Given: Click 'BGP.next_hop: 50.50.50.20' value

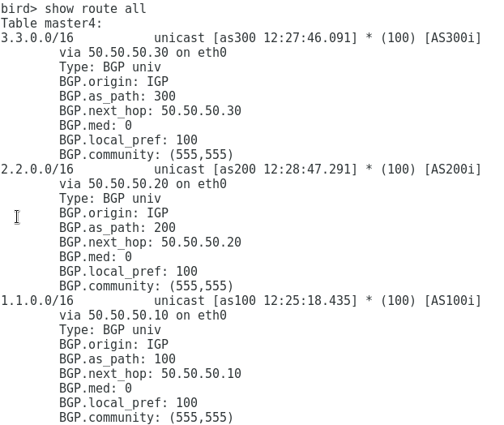Looking at the screenshot, I should [201, 243].
